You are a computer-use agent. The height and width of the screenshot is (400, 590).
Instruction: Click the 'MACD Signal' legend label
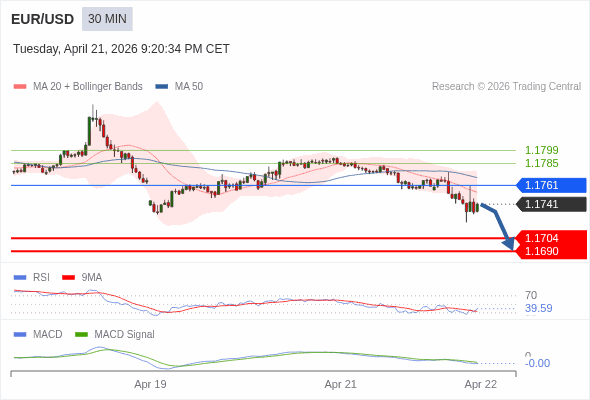point(125,335)
